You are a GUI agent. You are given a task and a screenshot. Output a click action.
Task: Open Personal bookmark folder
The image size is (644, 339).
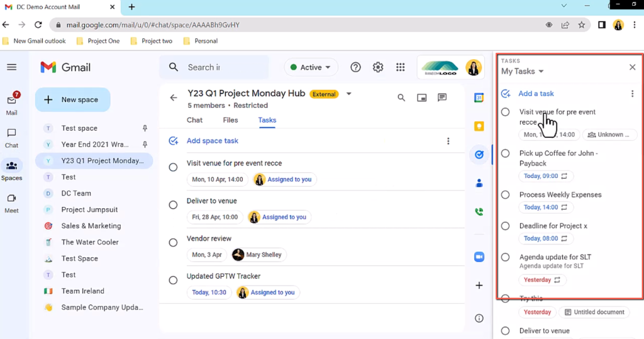click(201, 41)
